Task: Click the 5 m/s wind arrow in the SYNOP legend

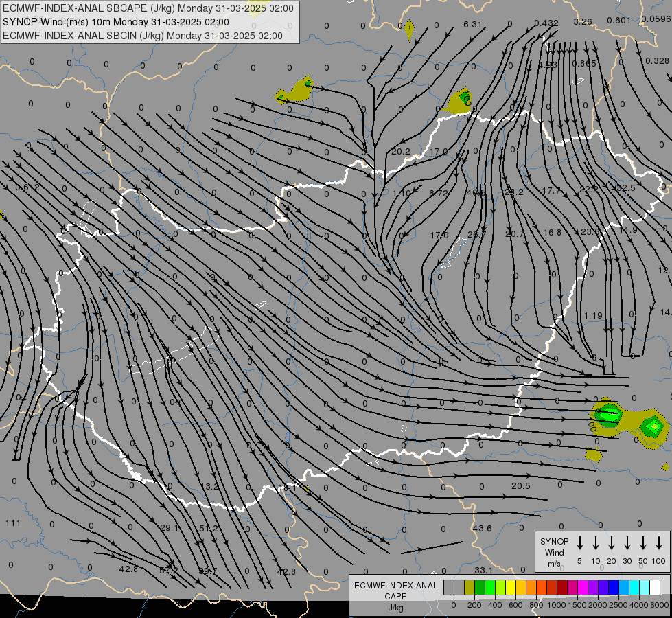Action: 579,543
